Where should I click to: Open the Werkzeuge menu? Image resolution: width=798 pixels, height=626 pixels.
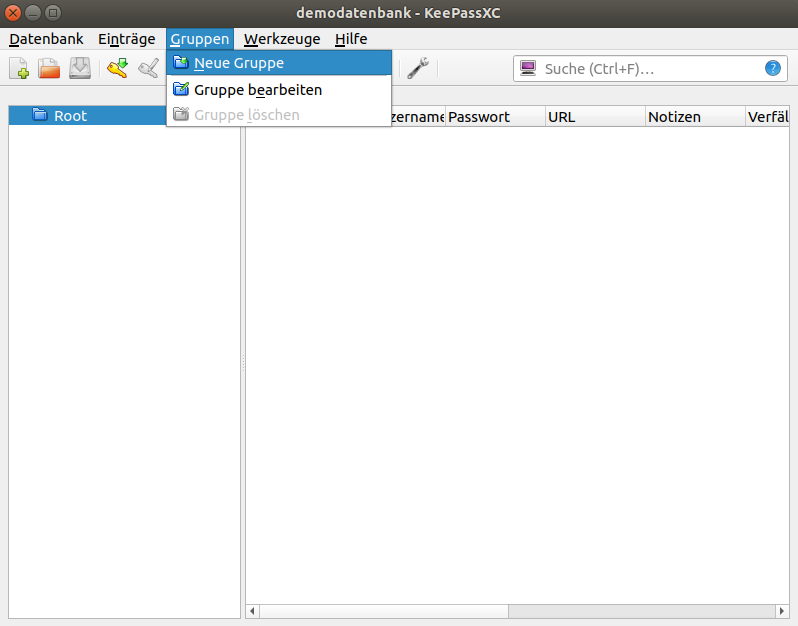point(282,39)
